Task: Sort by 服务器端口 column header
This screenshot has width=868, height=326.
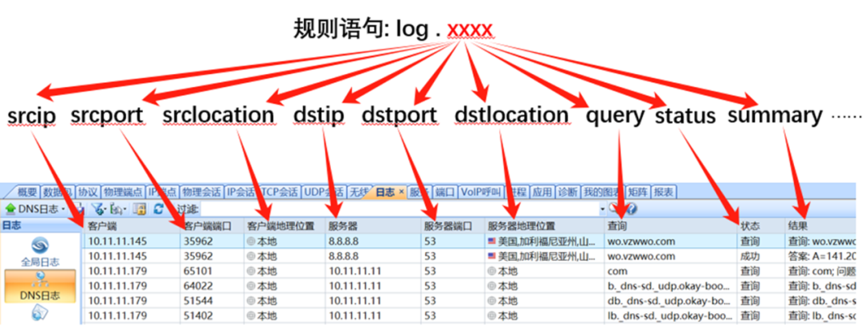Action: pyautogui.click(x=452, y=225)
